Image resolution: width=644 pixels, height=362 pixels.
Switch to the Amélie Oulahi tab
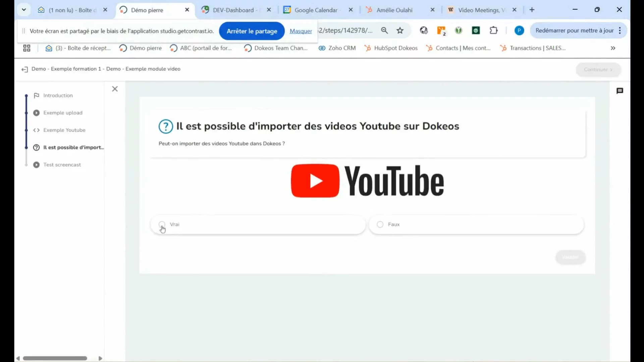(x=394, y=10)
